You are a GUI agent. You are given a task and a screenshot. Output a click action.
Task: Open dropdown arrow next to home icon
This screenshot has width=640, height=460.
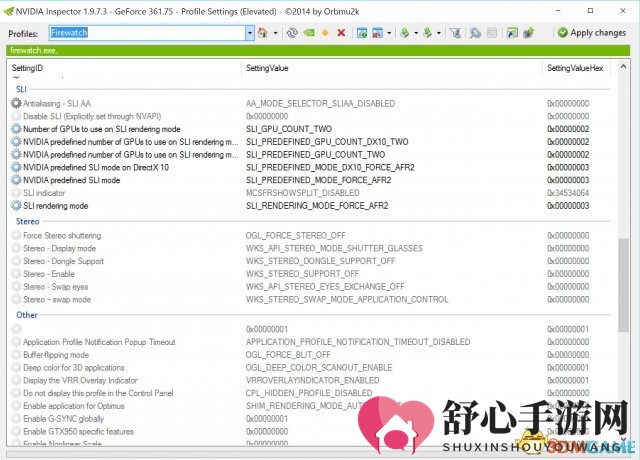(276, 33)
